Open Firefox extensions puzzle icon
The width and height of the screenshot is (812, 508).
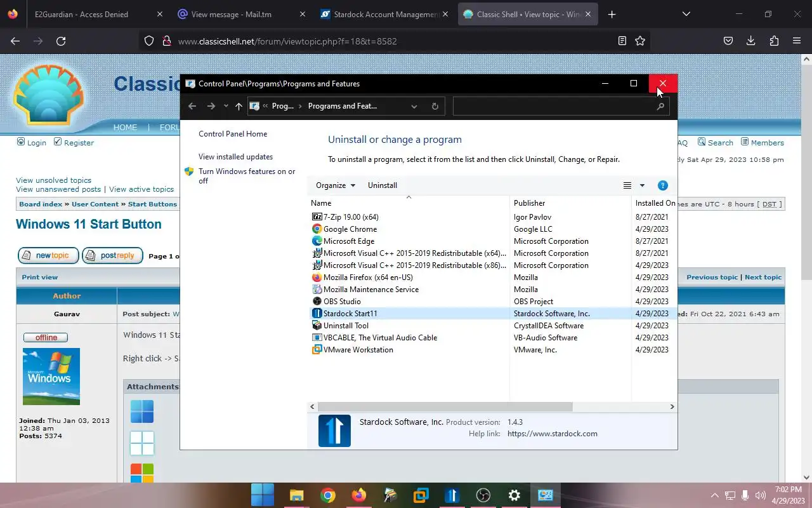tap(774, 41)
